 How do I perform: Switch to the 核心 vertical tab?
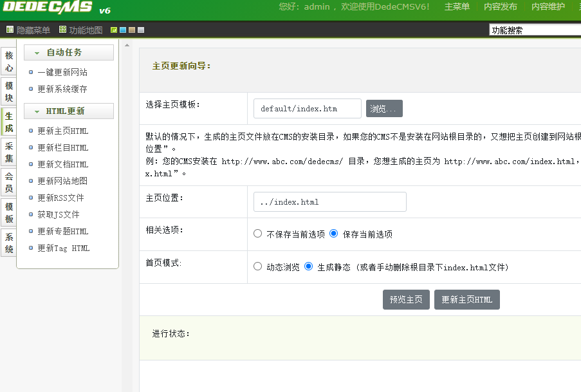point(9,62)
